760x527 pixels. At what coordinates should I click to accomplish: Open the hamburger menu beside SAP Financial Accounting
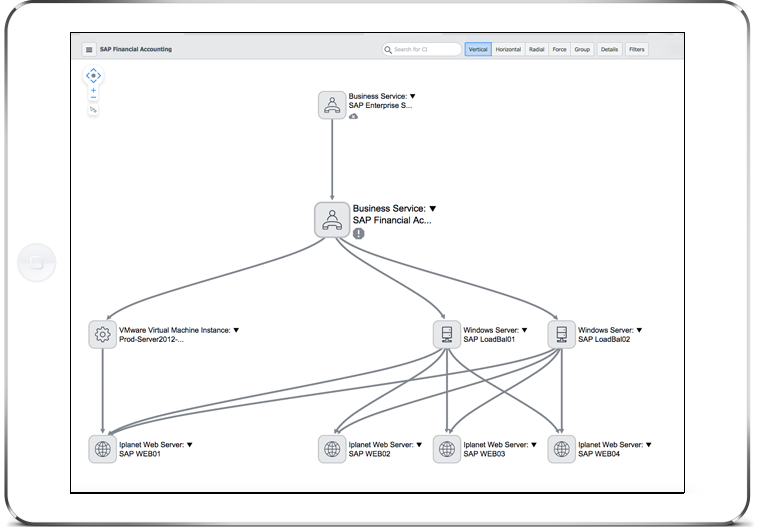(89, 49)
